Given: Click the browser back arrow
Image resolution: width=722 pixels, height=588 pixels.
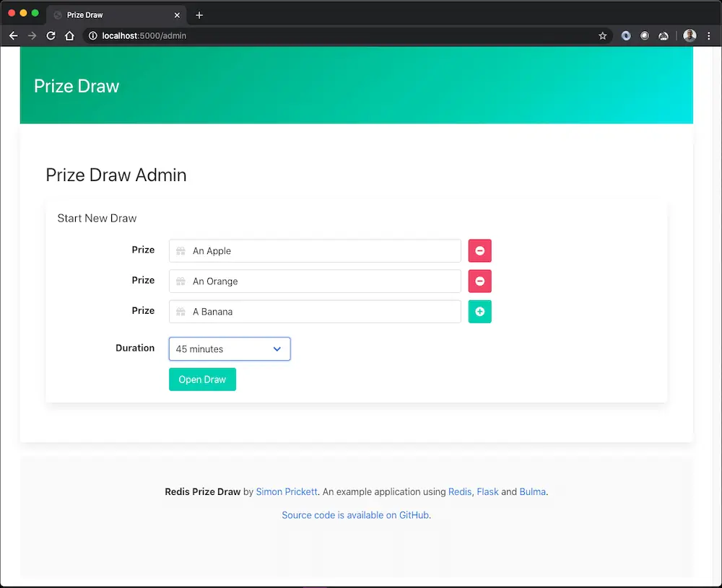Looking at the screenshot, I should pos(13,35).
